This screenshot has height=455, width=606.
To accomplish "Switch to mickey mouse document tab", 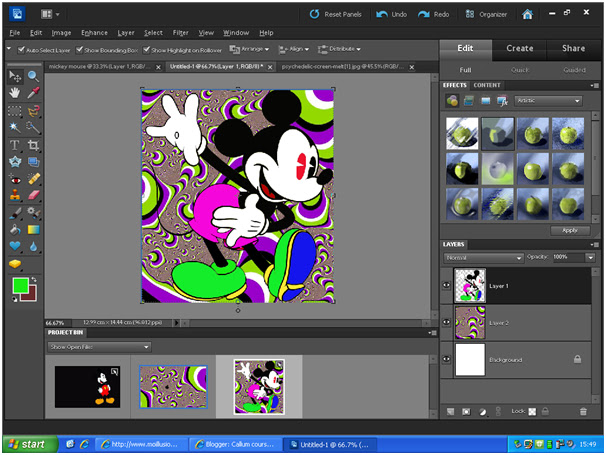I will pos(100,66).
